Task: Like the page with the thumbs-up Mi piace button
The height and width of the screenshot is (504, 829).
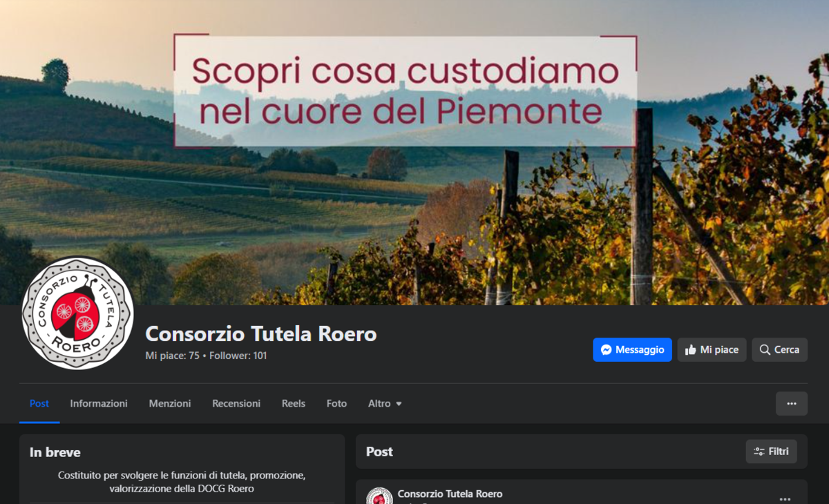Action: click(x=712, y=350)
